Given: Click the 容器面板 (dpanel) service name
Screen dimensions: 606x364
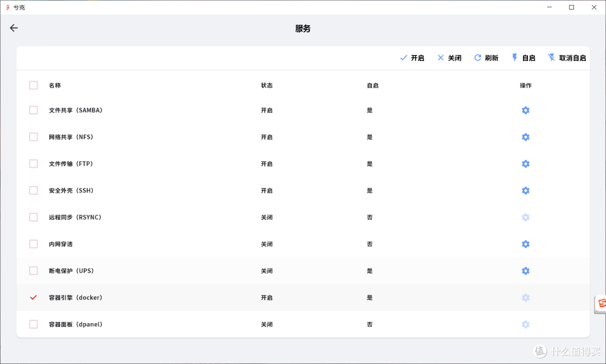Looking at the screenshot, I should (75, 324).
